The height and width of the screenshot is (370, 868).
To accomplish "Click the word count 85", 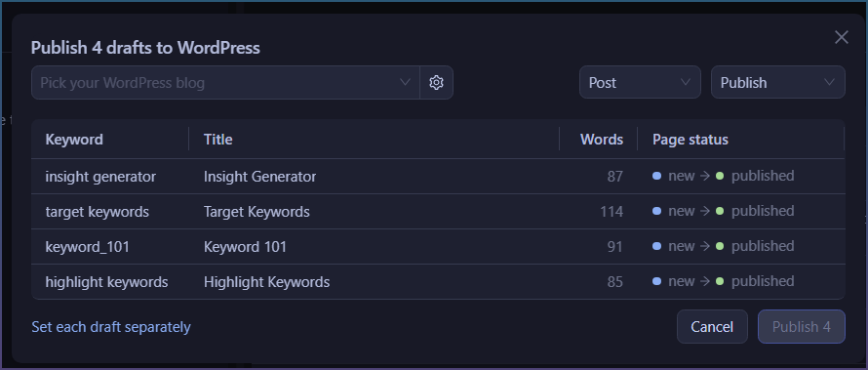I will pos(615,282).
